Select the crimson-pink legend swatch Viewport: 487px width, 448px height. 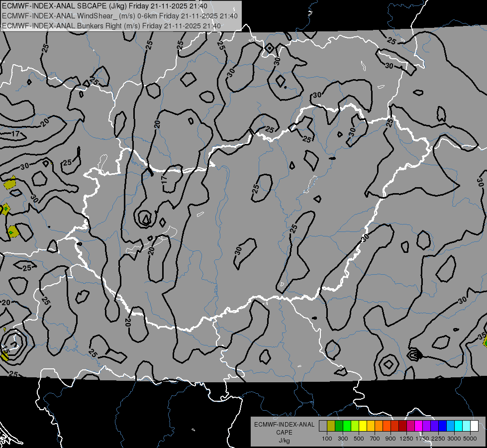[x=410, y=426]
